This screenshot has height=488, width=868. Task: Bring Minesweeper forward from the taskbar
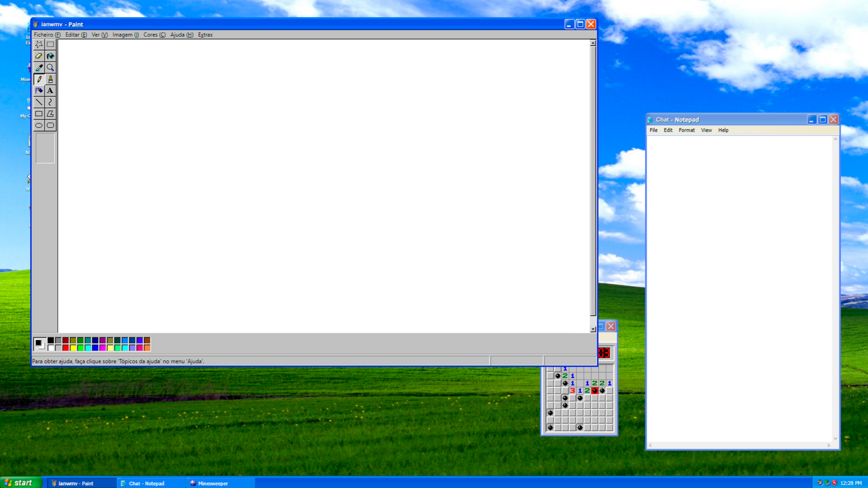[221, 483]
